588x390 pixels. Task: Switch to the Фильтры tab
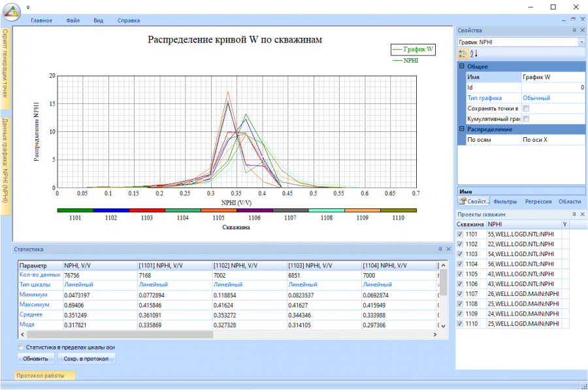[505, 201]
